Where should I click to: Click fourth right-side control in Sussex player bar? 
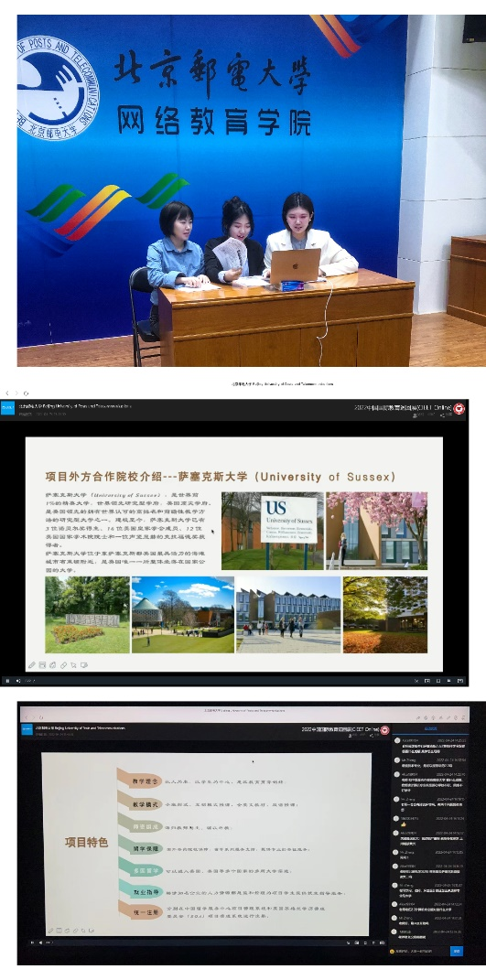click(x=449, y=681)
